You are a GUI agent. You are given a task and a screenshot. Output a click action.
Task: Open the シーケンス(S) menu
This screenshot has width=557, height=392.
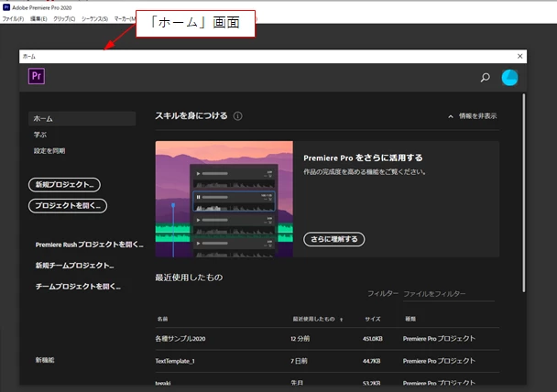tap(95, 19)
